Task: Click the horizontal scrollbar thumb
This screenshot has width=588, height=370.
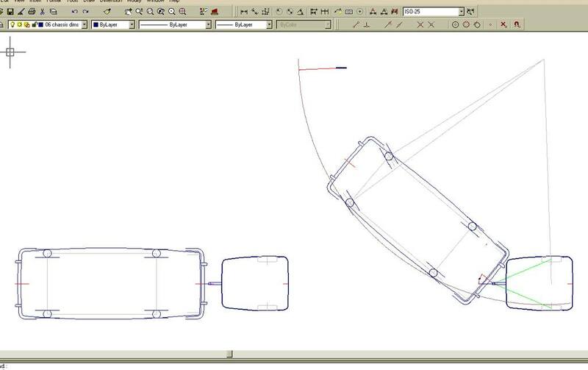Action: click(x=230, y=355)
